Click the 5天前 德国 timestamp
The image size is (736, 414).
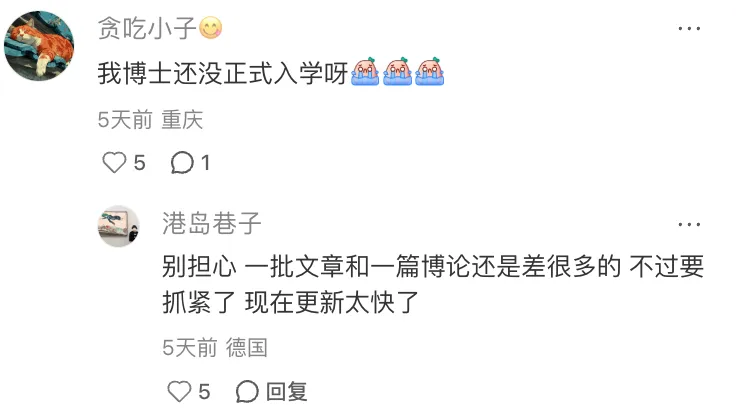(215, 348)
